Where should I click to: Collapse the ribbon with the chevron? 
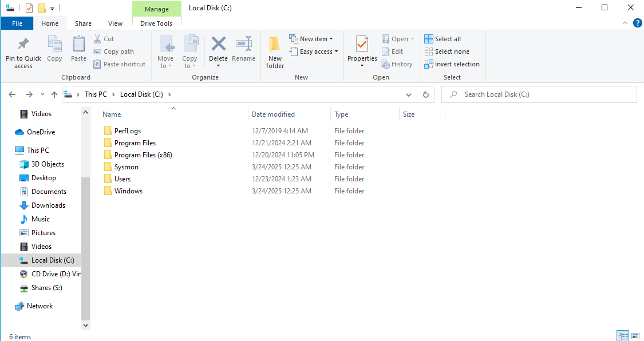click(625, 23)
